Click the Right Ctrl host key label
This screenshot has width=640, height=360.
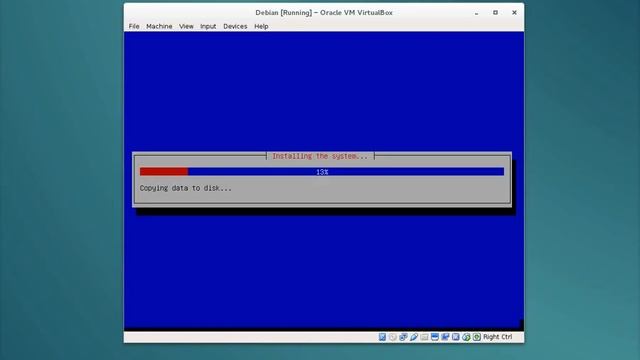pyautogui.click(x=498, y=337)
